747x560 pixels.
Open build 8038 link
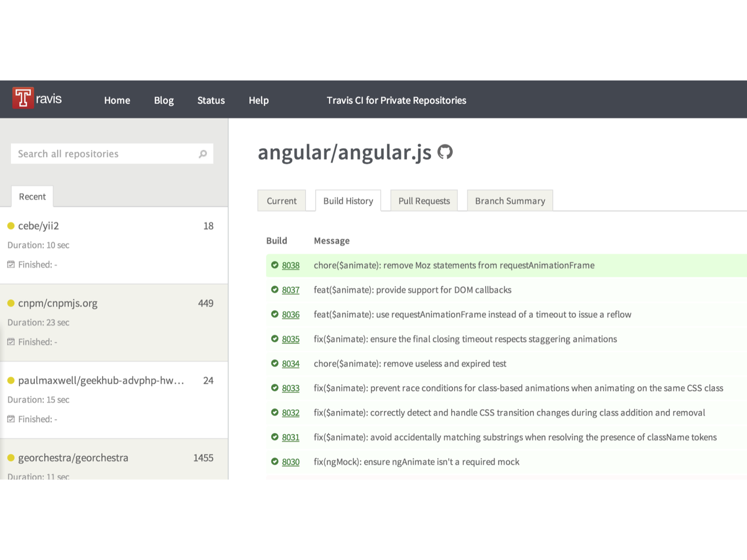[291, 265]
